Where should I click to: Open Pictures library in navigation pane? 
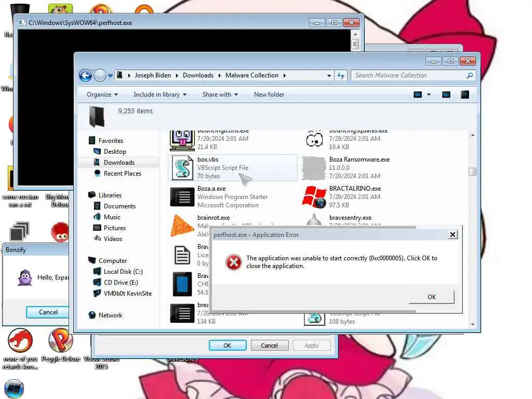[115, 228]
